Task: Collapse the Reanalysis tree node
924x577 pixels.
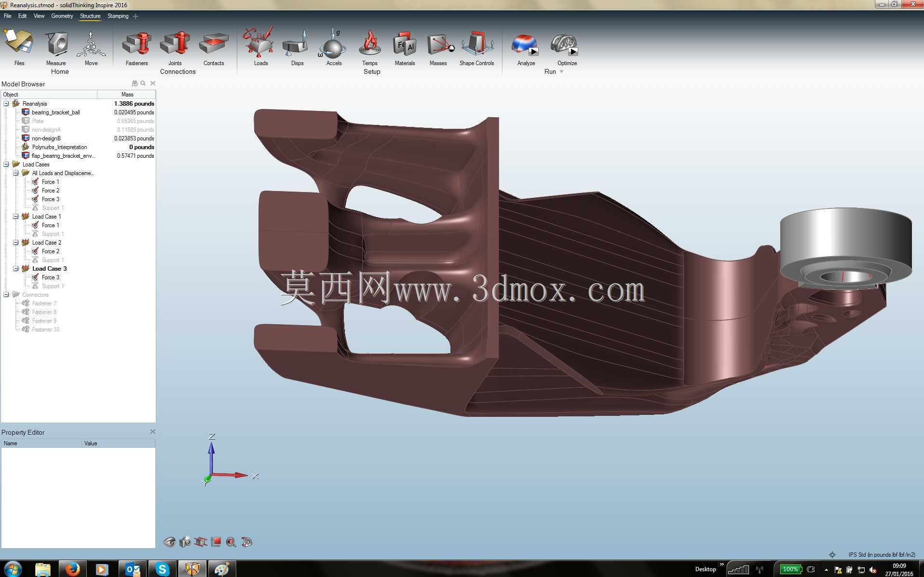Action: pos(6,104)
